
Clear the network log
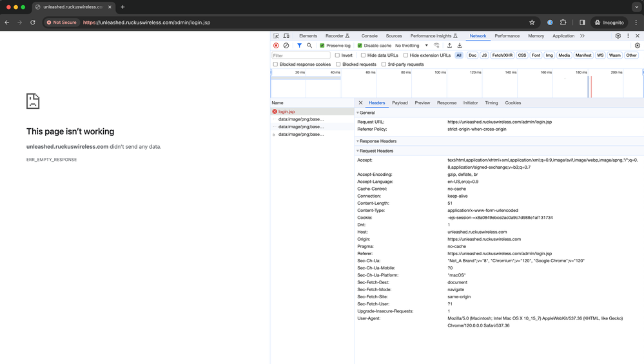point(286,46)
